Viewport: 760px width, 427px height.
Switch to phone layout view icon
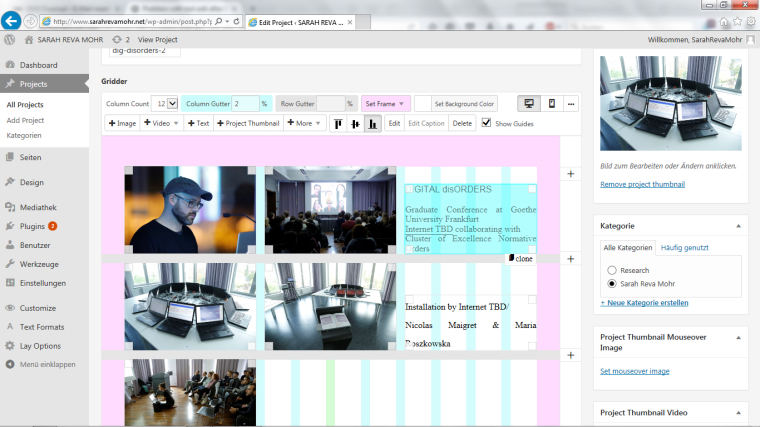(551, 103)
